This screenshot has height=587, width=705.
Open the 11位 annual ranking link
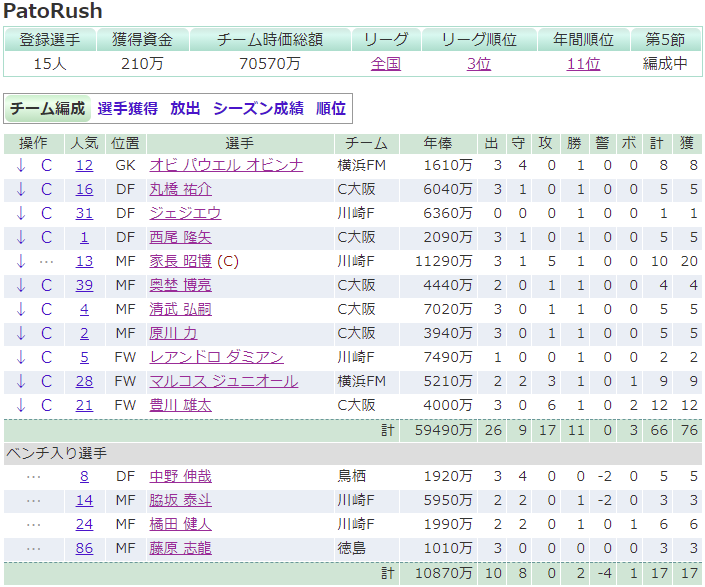tap(583, 64)
